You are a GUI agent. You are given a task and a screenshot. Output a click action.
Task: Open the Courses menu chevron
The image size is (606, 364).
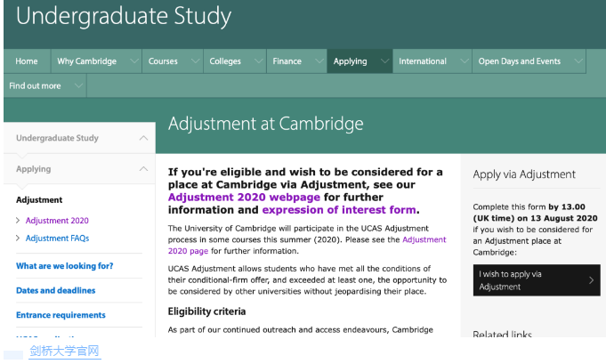pyautogui.click(x=194, y=61)
